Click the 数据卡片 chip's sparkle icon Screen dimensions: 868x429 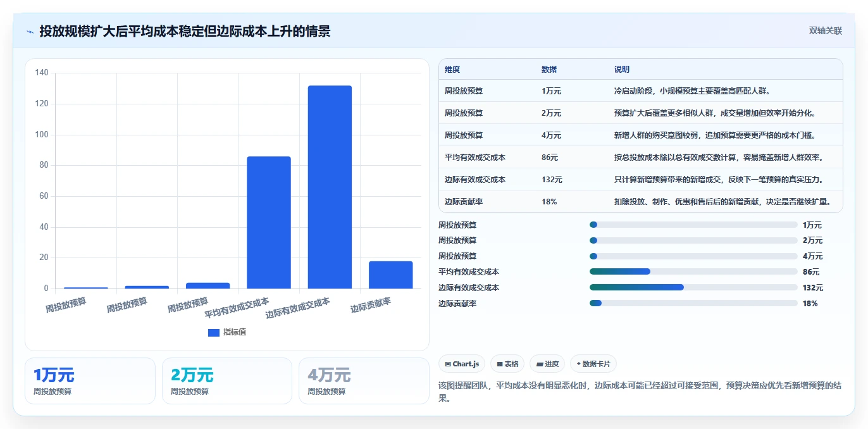pos(579,364)
